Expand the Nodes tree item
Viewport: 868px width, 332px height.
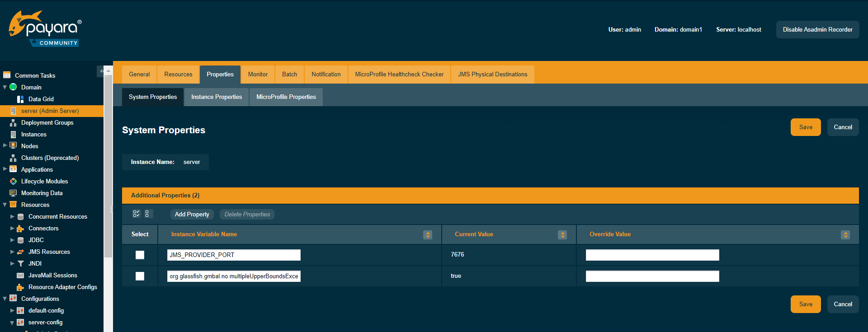[x=5, y=145]
